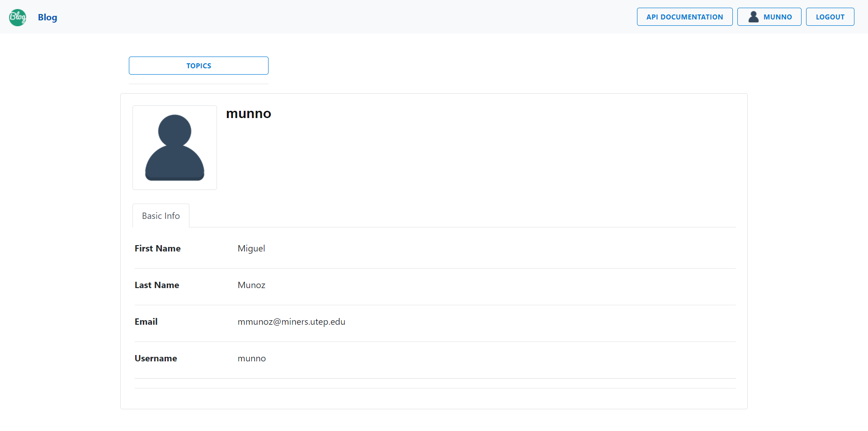
Task: Click the avatar placeholder image on the profile card
Action: coord(175,147)
